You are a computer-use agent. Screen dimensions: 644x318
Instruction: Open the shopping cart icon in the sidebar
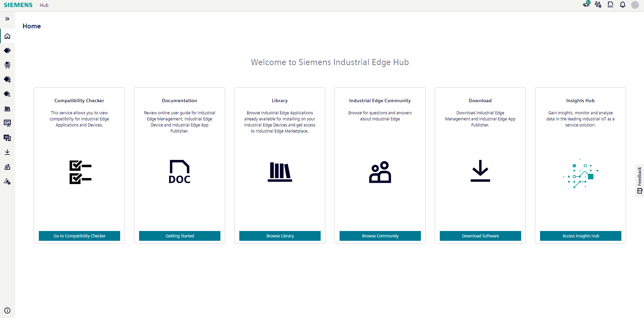click(7, 65)
